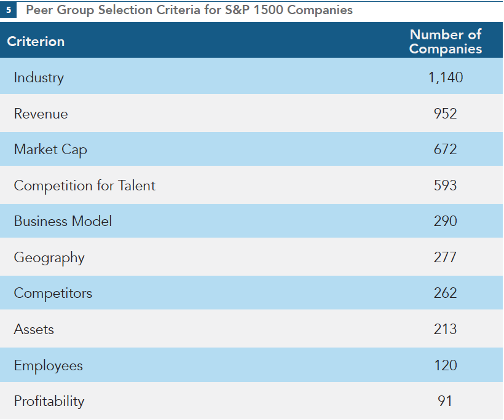Screen dimensions: 504x420
Task: Click the value "952"
Action: point(445,114)
